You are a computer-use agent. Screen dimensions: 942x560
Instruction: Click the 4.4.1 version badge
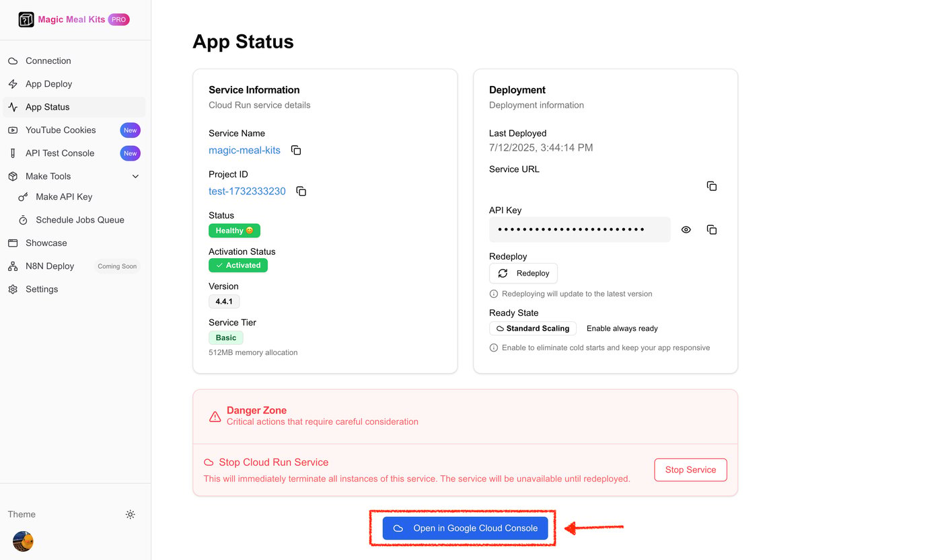(224, 302)
